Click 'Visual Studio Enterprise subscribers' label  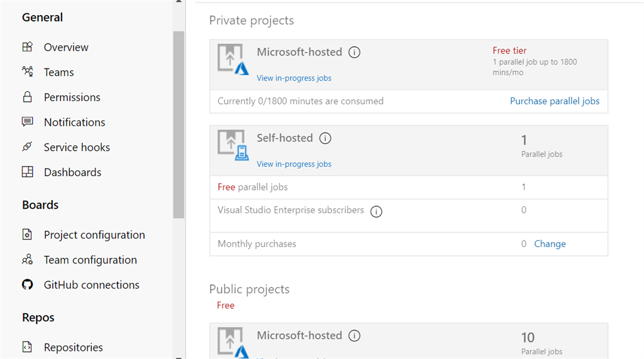click(291, 210)
